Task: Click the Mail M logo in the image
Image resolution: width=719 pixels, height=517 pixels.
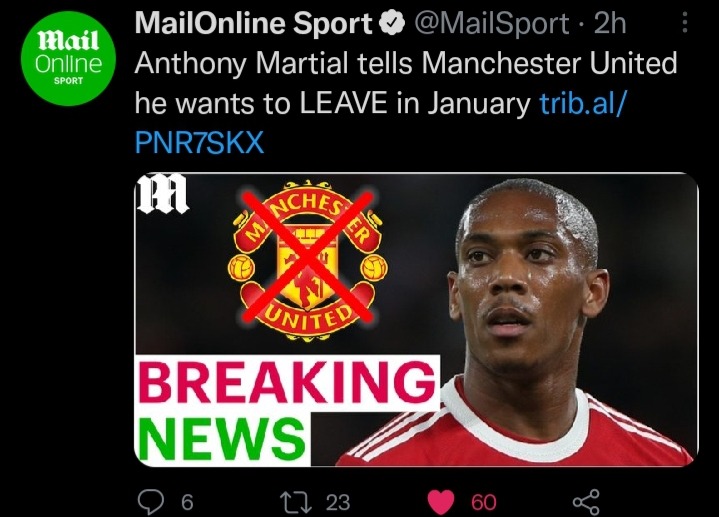Action: point(162,195)
